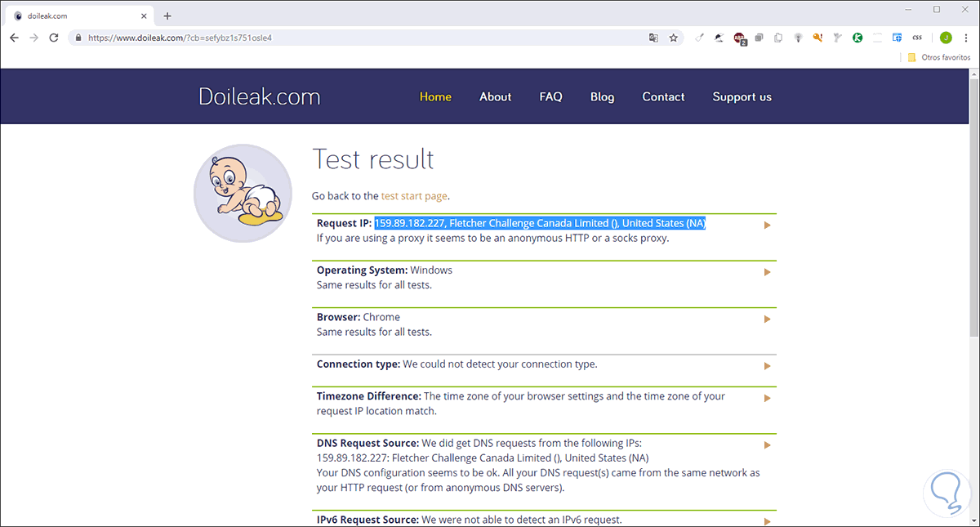980x527 pixels.
Task: Click the crawling baby mascot image
Action: [243, 193]
